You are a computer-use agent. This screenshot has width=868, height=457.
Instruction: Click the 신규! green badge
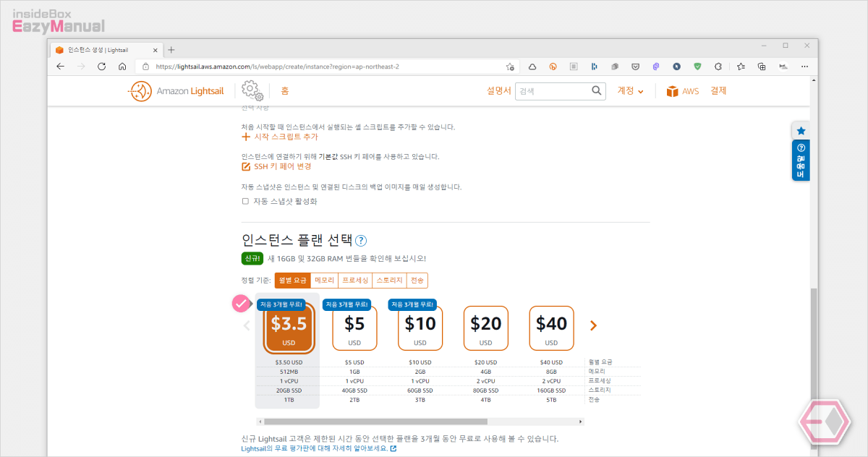[x=252, y=258]
